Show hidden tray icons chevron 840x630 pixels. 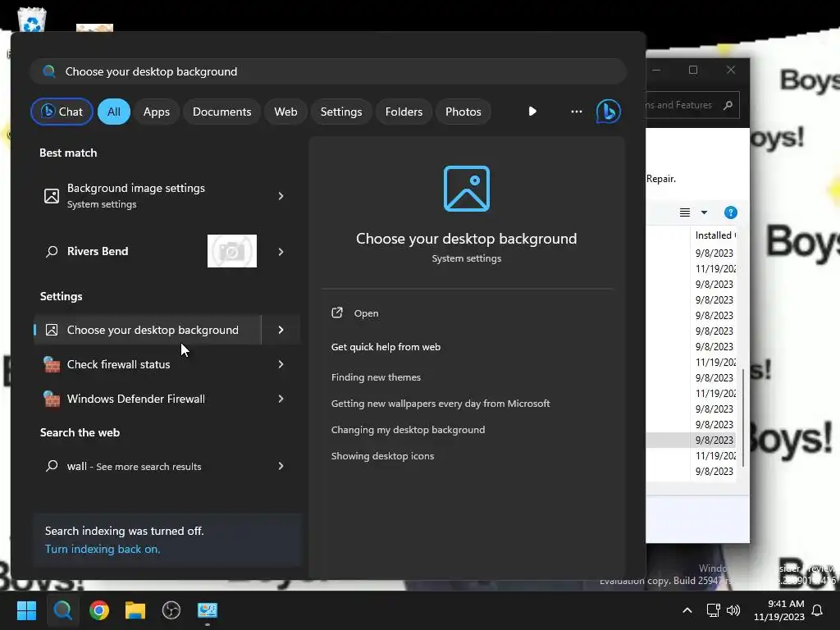pos(687,610)
